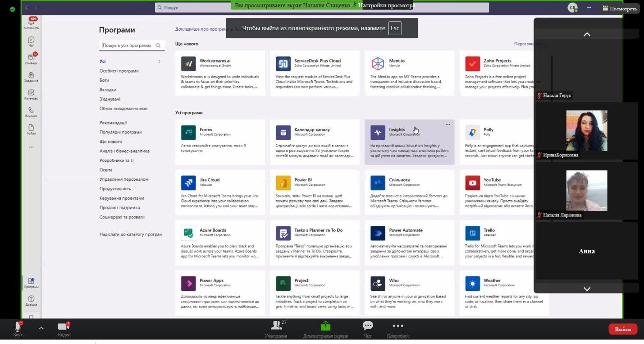Open the Участники participants panel
This screenshot has height=344, width=644.
pyautogui.click(x=276, y=329)
